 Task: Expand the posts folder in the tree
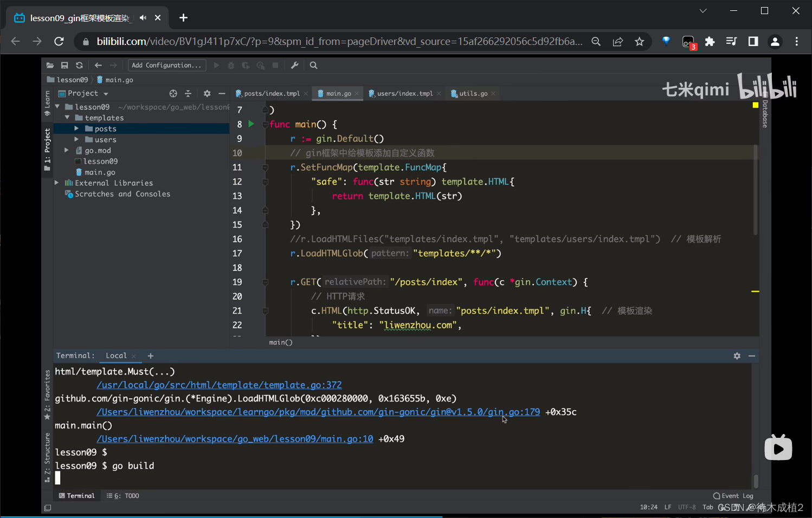(x=76, y=129)
